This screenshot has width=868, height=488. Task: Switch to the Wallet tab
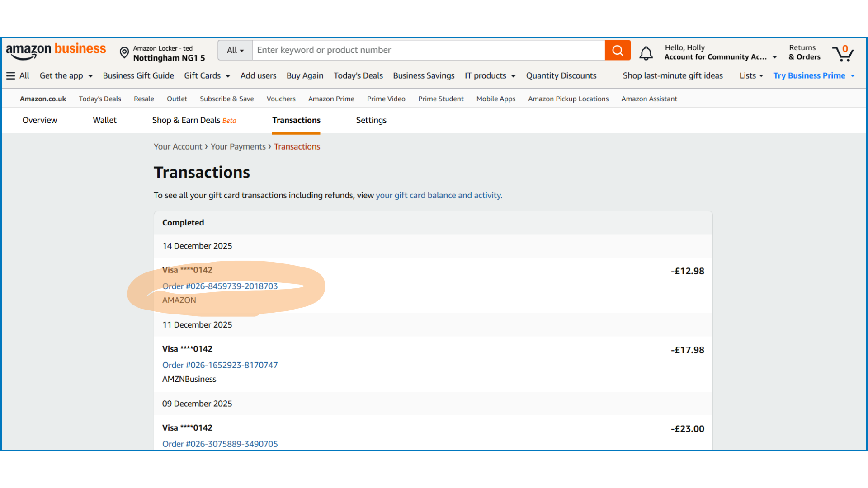(104, 120)
